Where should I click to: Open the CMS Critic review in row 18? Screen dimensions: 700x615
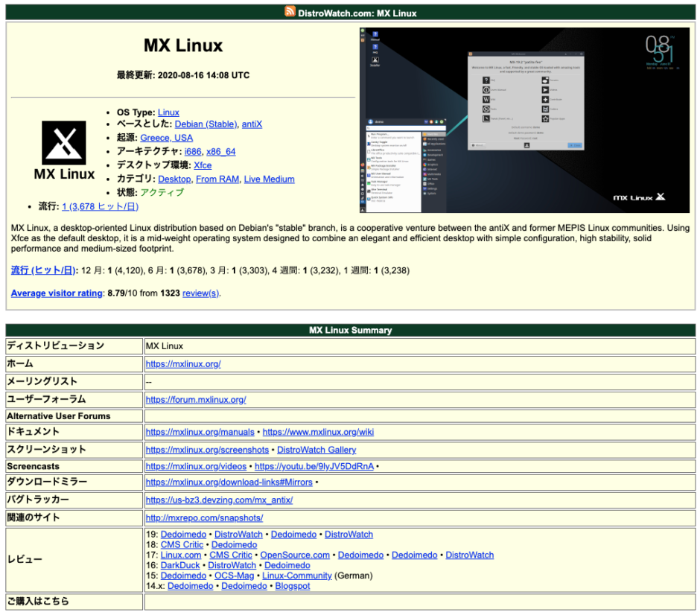[x=182, y=544]
